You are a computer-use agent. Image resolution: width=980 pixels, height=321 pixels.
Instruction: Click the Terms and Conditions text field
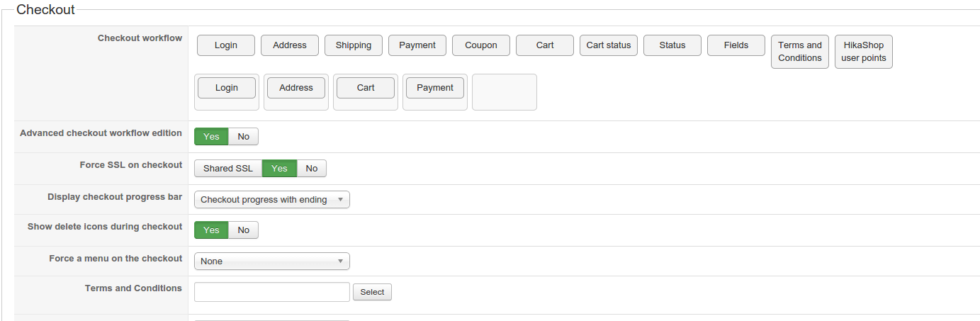point(271,292)
